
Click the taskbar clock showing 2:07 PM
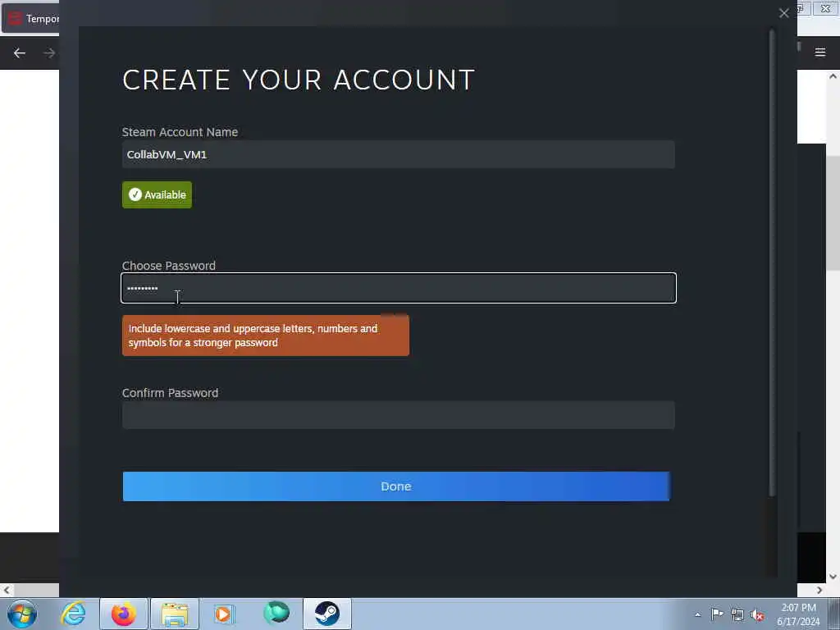pyautogui.click(x=798, y=614)
